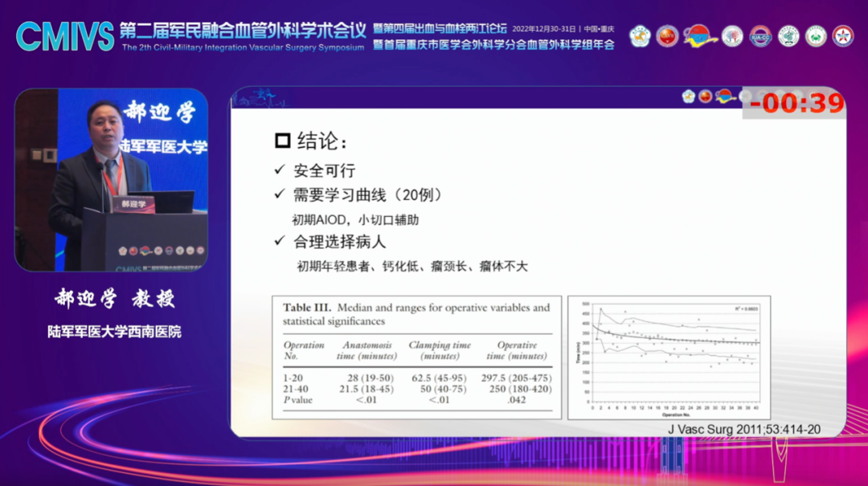868x486 pixels.
Task: Click the Chinese conference title 第二届军民融合血管外科学术会议
Action: click(243, 31)
